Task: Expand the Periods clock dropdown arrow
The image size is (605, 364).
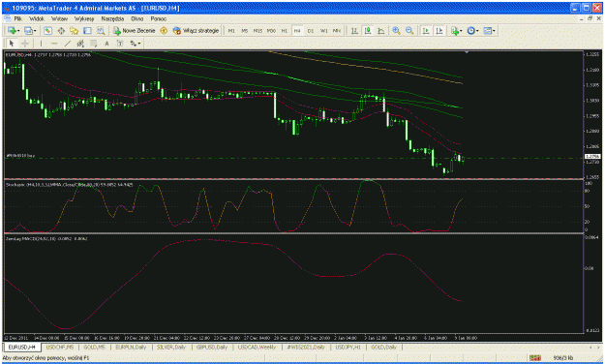Action: click(477, 30)
